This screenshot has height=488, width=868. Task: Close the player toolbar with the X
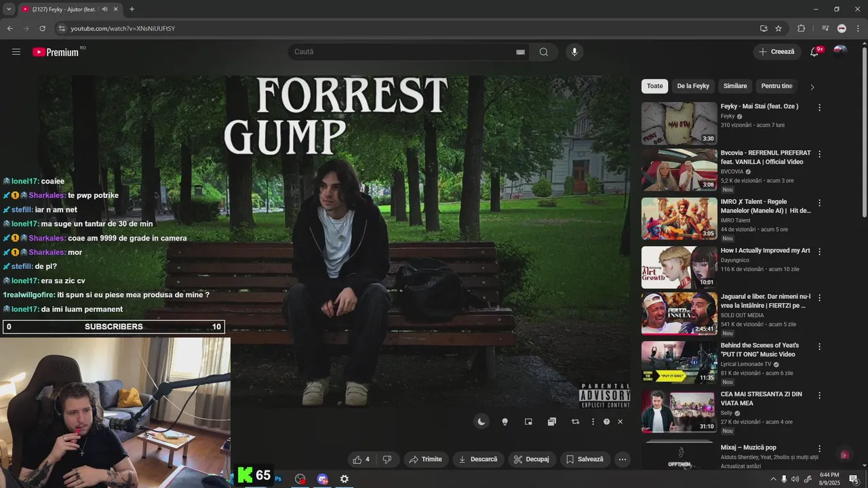620,422
